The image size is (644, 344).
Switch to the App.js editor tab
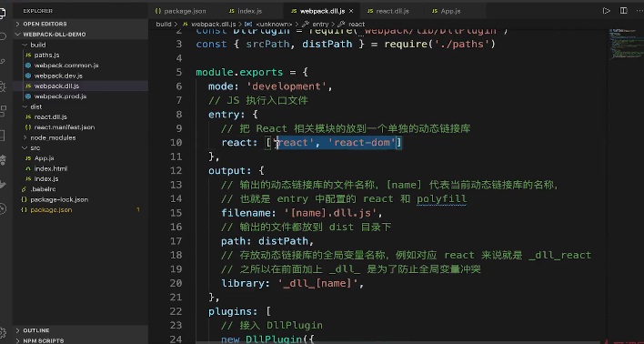(450, 11)
